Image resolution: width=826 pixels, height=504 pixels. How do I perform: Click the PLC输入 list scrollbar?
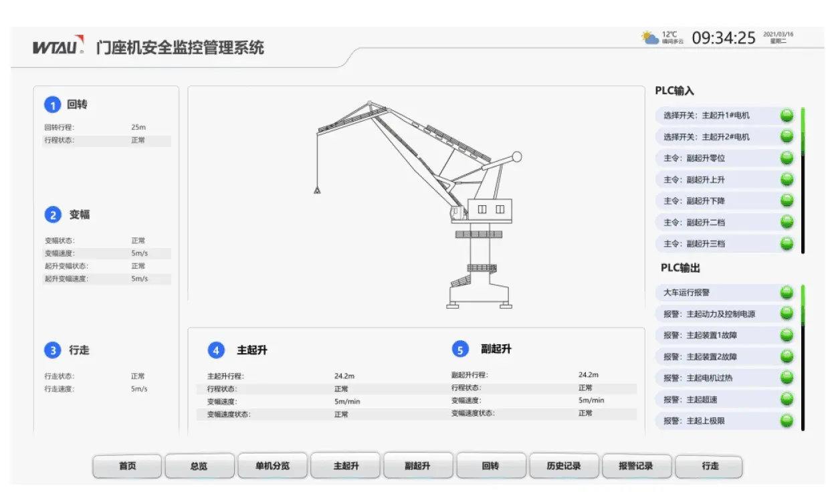click(x=803, y=180)
